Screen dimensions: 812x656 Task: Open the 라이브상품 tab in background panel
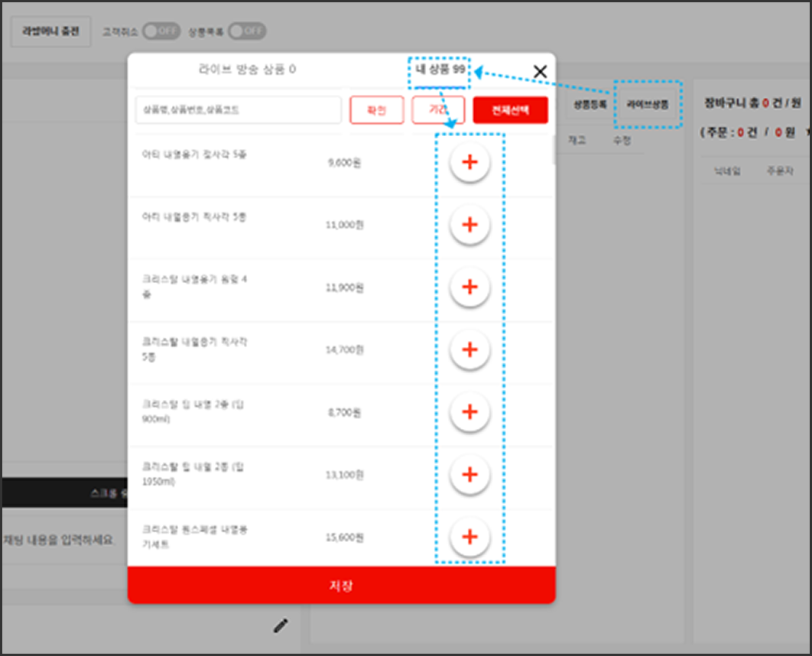pos(647,105)
